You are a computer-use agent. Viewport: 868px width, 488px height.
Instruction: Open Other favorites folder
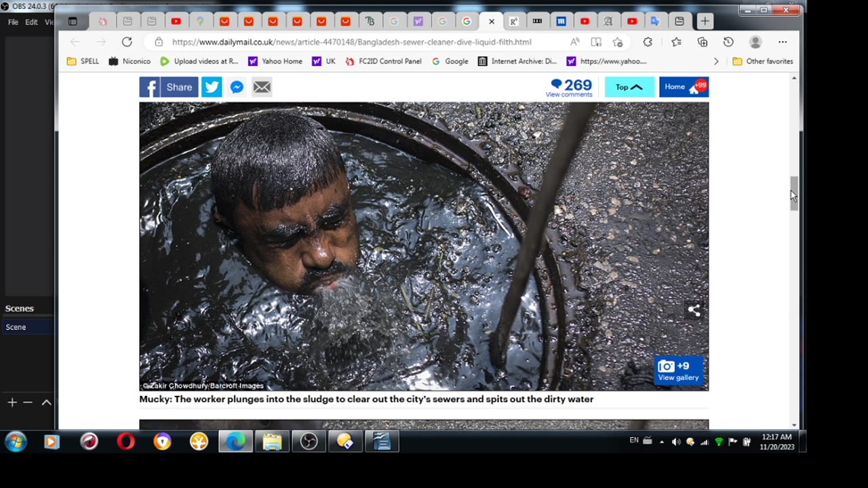click(x=762, y=61)
